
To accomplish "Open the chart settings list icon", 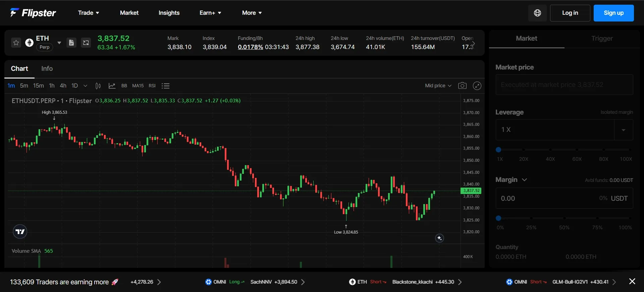I will coord(165,86).
